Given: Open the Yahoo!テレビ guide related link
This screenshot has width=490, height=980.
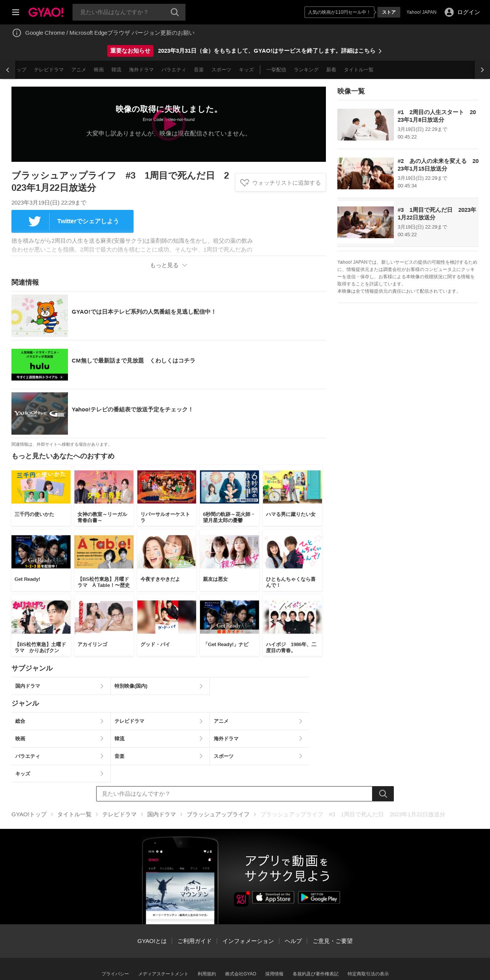Looking at the screenshot, I should pyautogui.click(x=169, y=413).
